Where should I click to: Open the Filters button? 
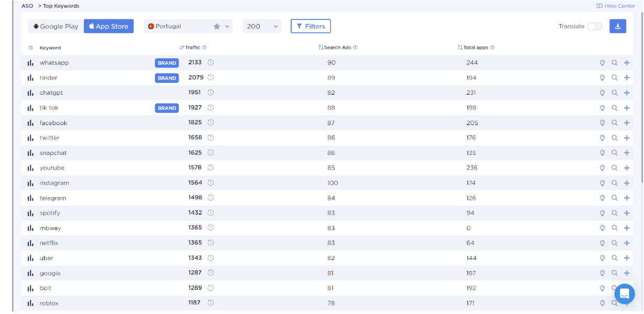point(310,26)
